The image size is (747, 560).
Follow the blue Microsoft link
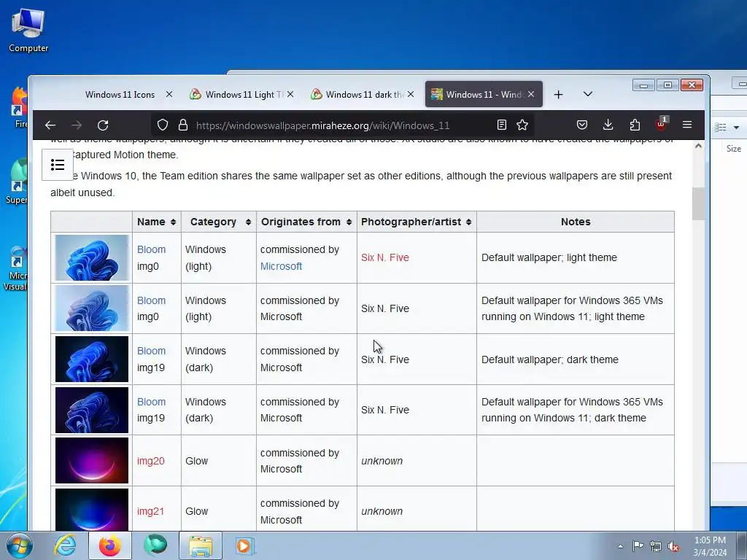(281, 266)
